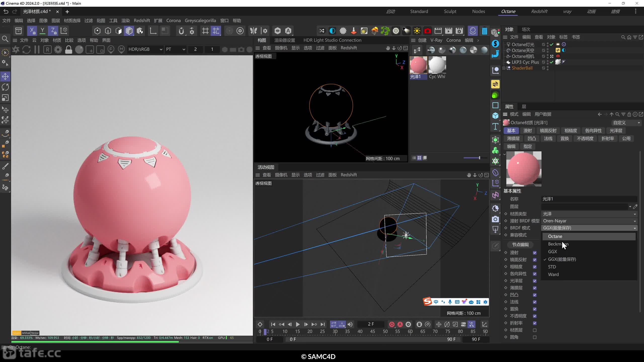Click the blue S icon in side palette
644x362 pixels.
point(495,43)
